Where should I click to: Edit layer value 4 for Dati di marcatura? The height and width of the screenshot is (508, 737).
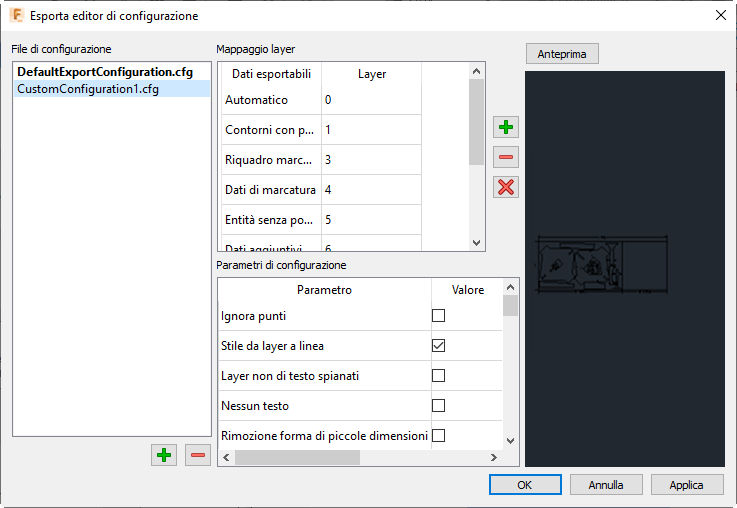[371, 190]
